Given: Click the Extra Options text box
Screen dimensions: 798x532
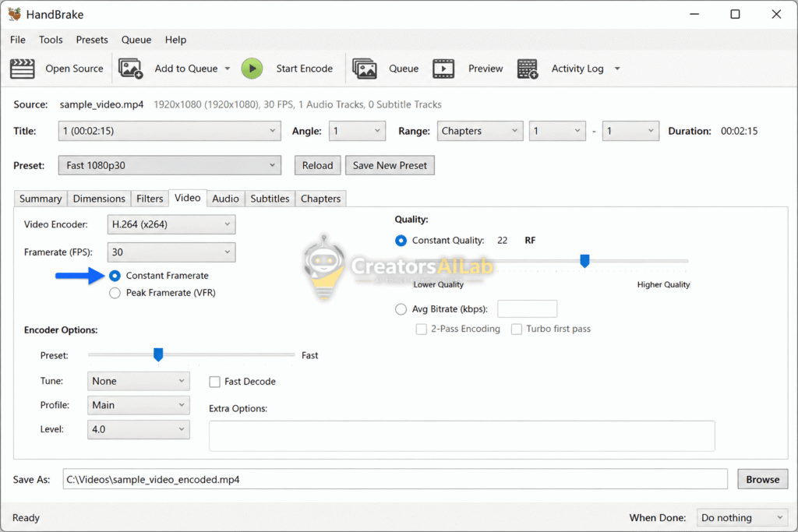Looking at the screenshot, I should click(x=461, y=436).
